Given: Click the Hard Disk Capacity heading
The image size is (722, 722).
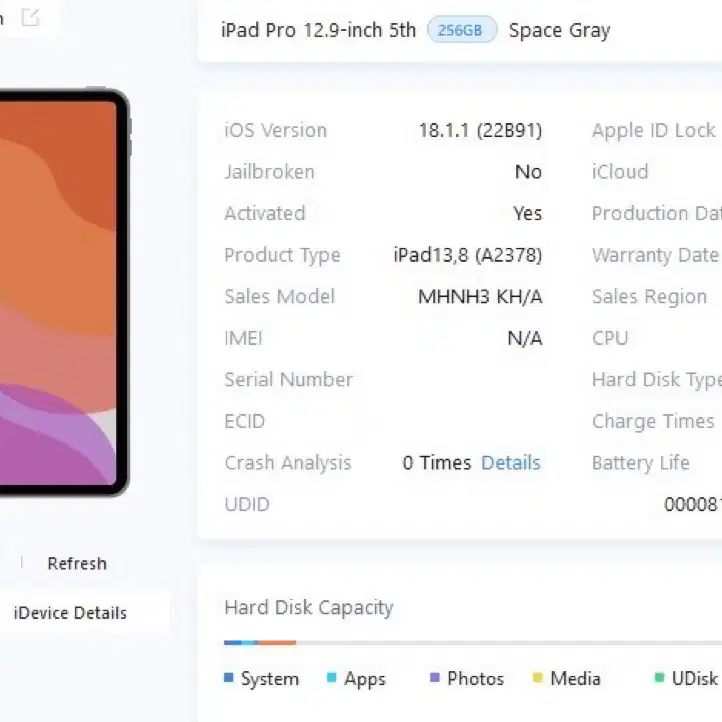Looking at the screenshot, I should 309,608.
